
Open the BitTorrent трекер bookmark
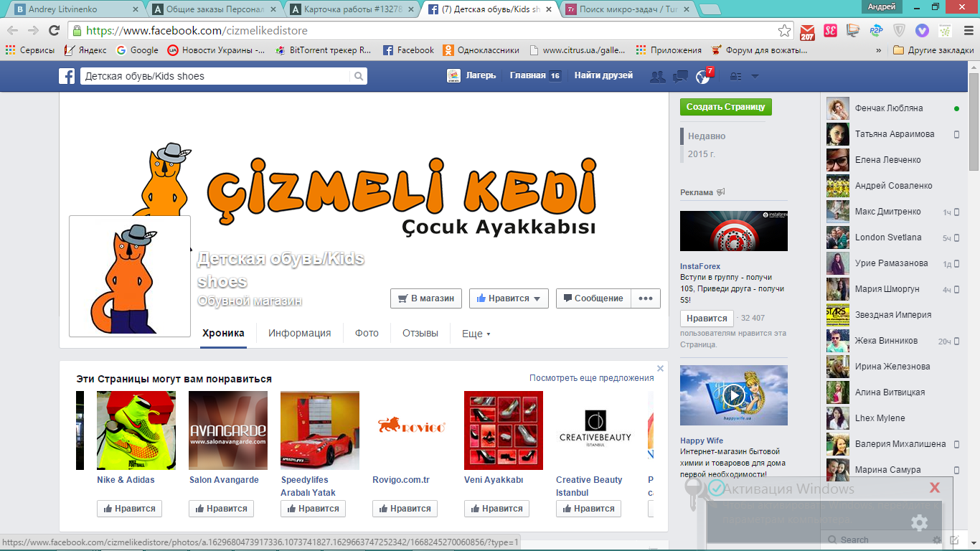(x=324, y=50)
